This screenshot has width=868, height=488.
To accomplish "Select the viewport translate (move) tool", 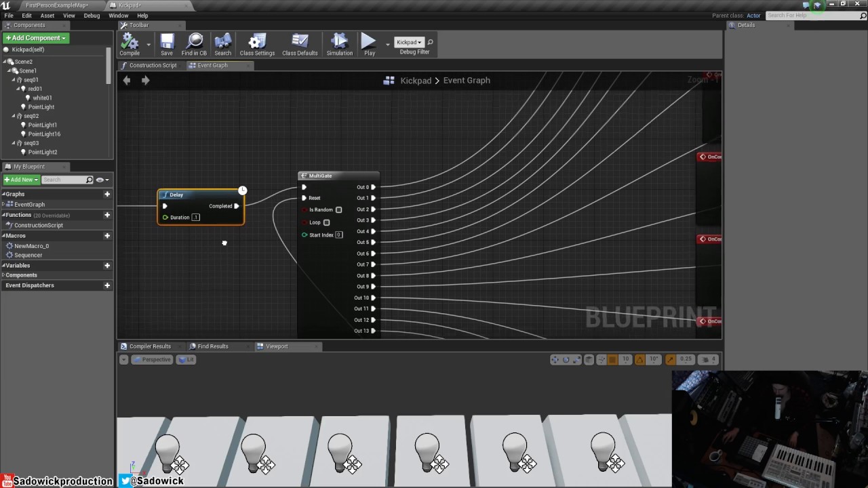I will [x=555, y=359].
